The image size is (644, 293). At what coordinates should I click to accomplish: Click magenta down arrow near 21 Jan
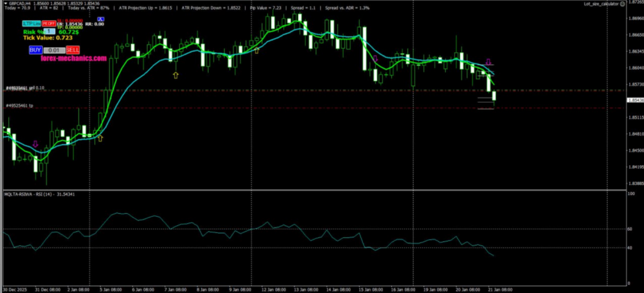(x=489, y=62)
